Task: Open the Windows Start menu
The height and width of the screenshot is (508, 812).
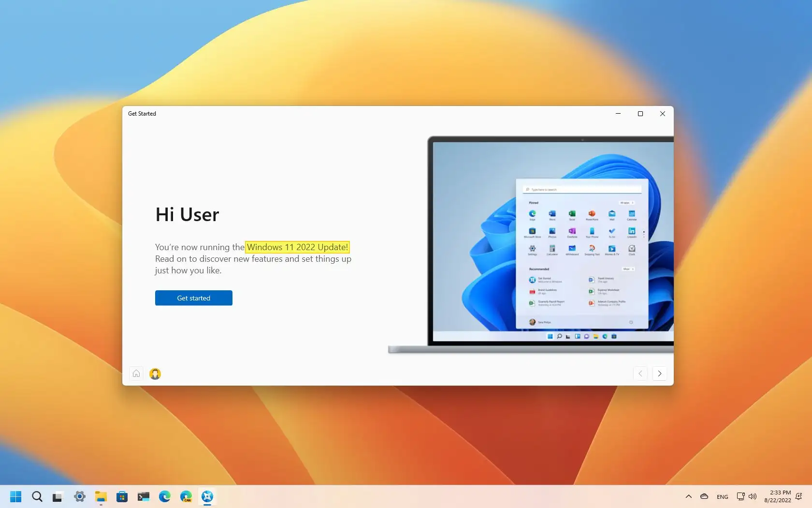Action: [16, 496]
